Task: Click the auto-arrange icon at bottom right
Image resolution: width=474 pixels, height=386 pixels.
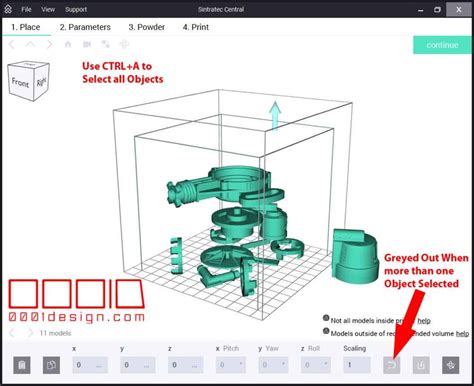Action: click(451, 365)
